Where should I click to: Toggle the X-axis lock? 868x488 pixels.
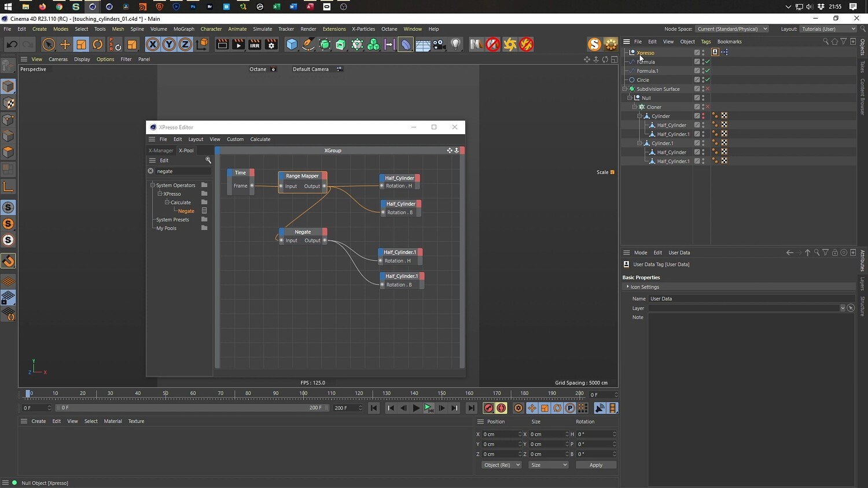(x=152, y=45)
